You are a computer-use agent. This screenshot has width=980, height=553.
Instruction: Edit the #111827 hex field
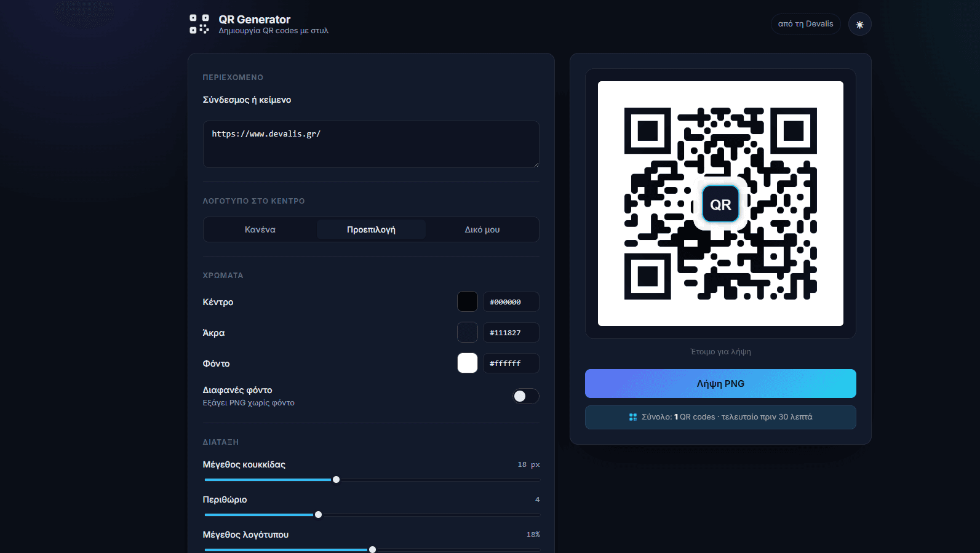[511, 333]
